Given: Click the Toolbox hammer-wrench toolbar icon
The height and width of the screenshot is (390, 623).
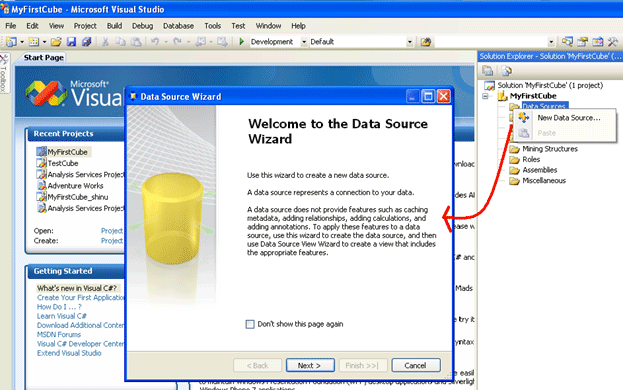Looking at the screenshot, I should [x=613, y=41].
